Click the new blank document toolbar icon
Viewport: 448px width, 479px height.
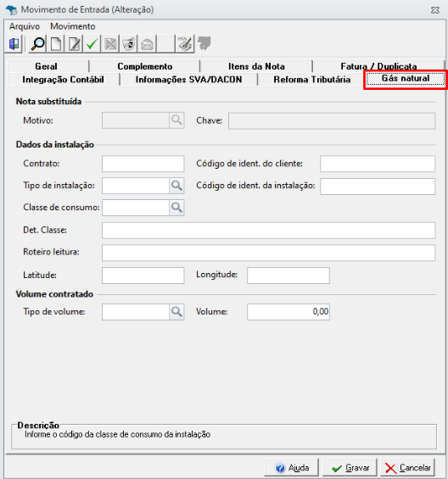point(56,44)
